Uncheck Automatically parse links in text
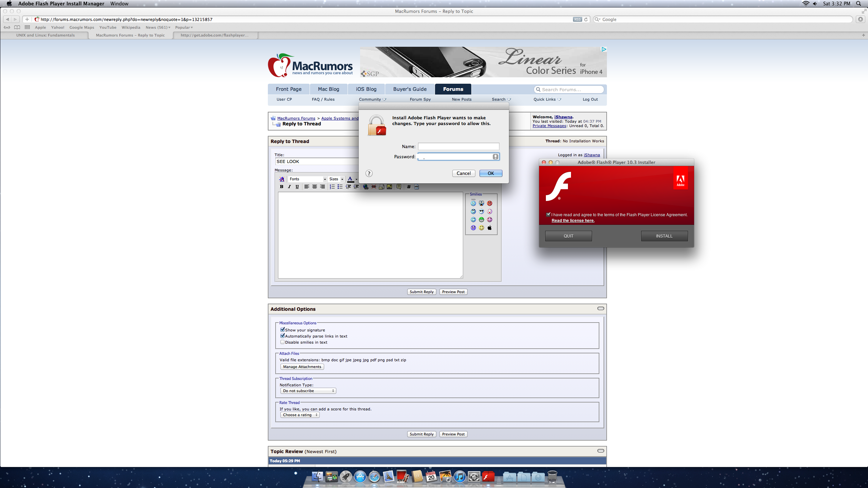Image resolution: width=868 pixels, height=488 pixels. click(282, 335)
